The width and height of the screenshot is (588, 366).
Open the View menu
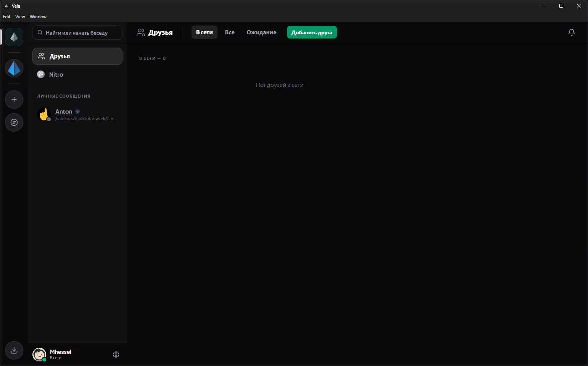pos(20,17)
